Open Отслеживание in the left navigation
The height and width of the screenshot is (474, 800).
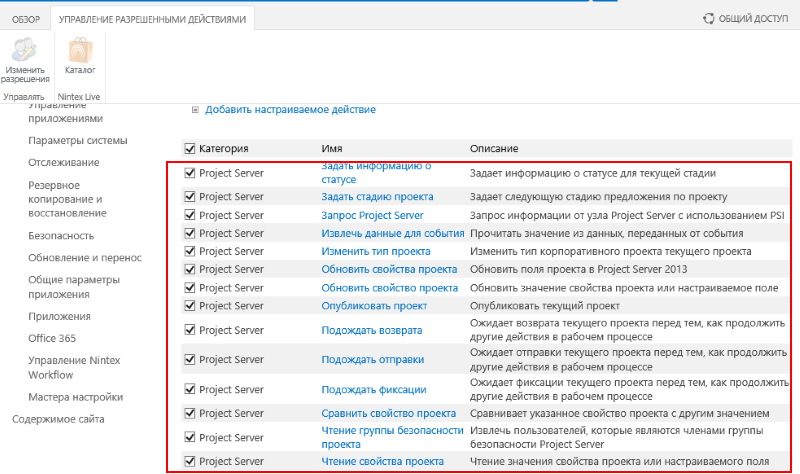[x=64, y=162]
